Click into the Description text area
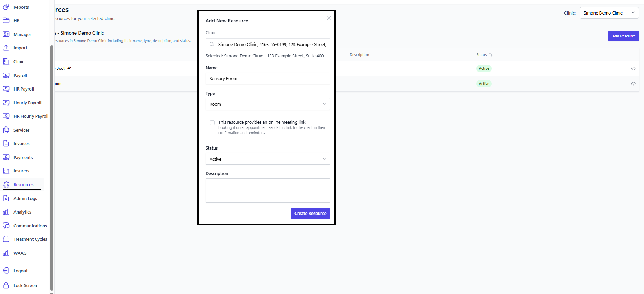 click(268, 190)
